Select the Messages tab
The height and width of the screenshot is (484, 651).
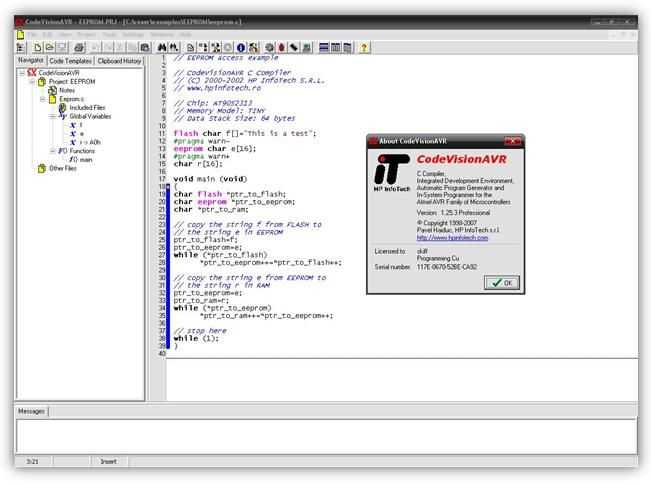tap(32, 411)
